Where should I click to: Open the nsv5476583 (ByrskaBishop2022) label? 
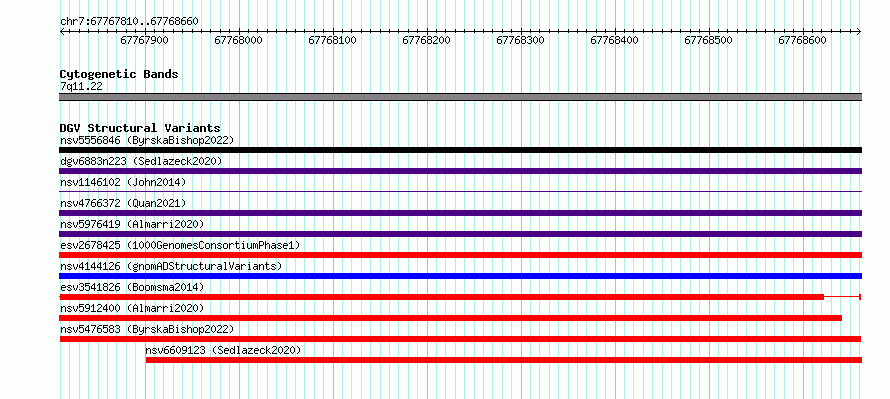click(147, 329)
